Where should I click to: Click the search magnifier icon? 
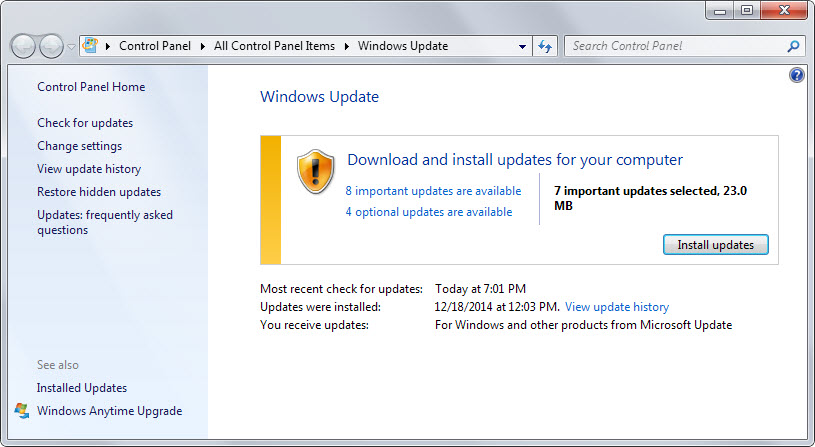(793, 46)
